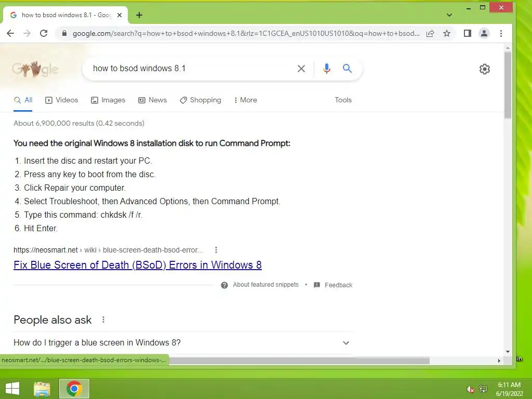The width and height of the screenshot is (532, 399).
Task: Select the All results tab
Action: click(23, 100)
